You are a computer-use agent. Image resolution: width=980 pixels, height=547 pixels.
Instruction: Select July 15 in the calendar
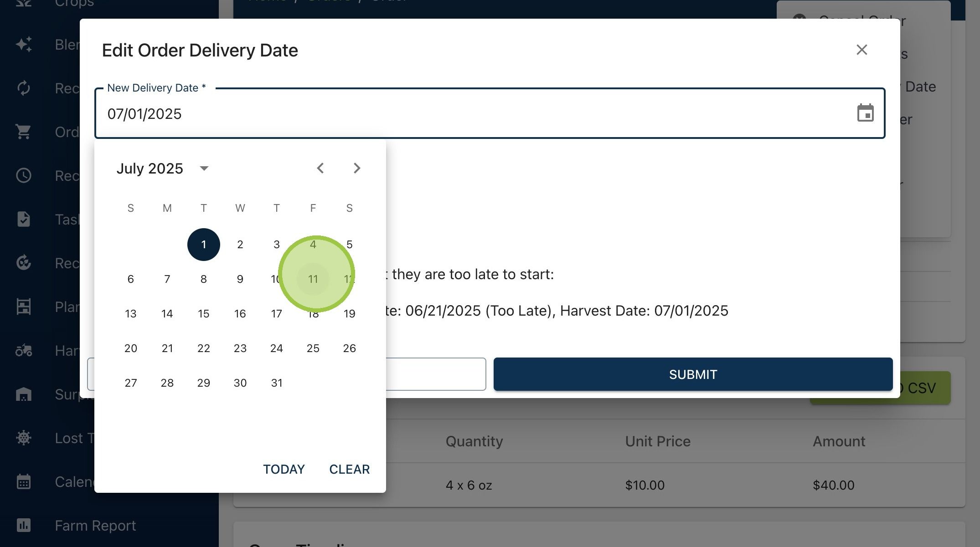tap(204, 314)
